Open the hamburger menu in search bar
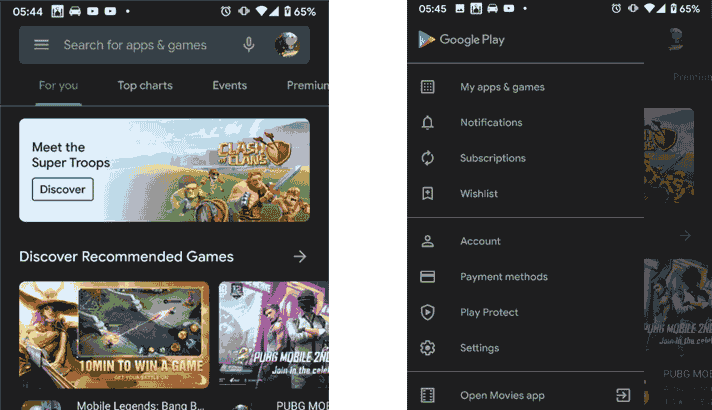Image resolution: width=712 pixels, height=410 pixels. pyautogui.click(x=41, y=44)
